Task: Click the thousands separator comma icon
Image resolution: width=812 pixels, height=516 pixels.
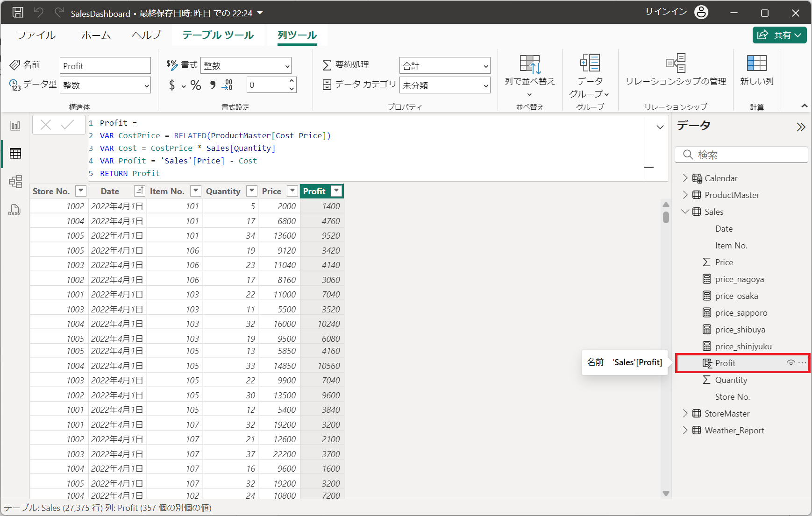Action: coord(213,85)
